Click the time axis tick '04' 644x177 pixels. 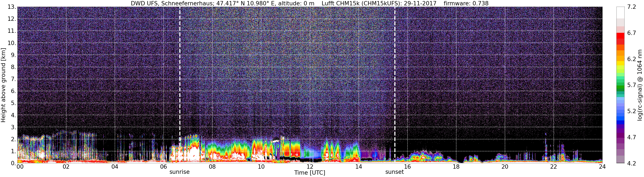(x=115, y=167)
